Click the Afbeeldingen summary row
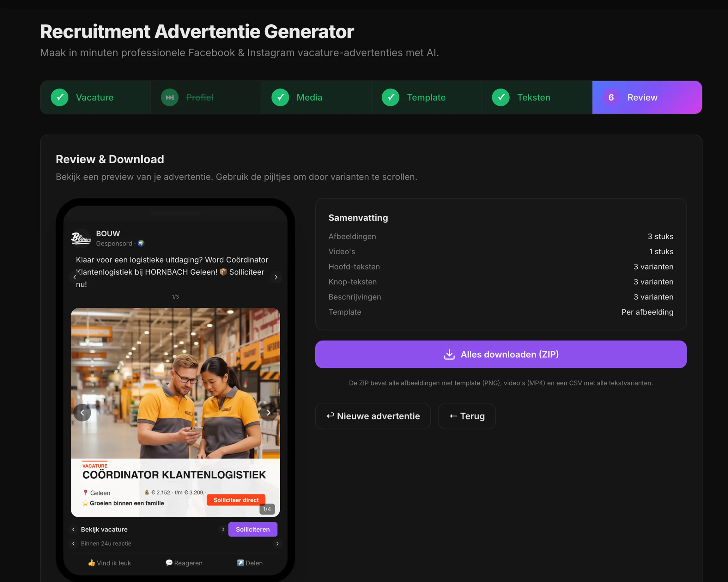This screenshot has height=582, width=728. click(x=501, y=236)
